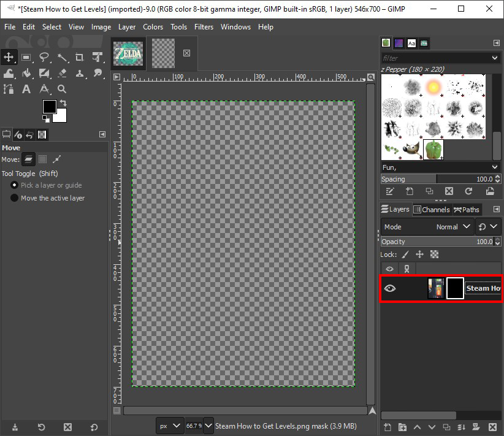Choose the Bucket Fill tool
Image resolution: width=504 pixels, height=436 pixels.
tap(27, 74)
